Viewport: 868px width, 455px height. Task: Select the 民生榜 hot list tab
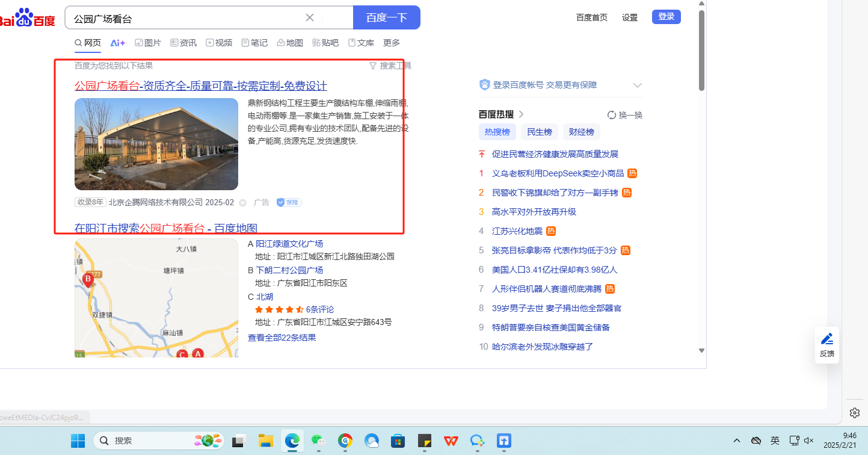(x=540, y=132)
